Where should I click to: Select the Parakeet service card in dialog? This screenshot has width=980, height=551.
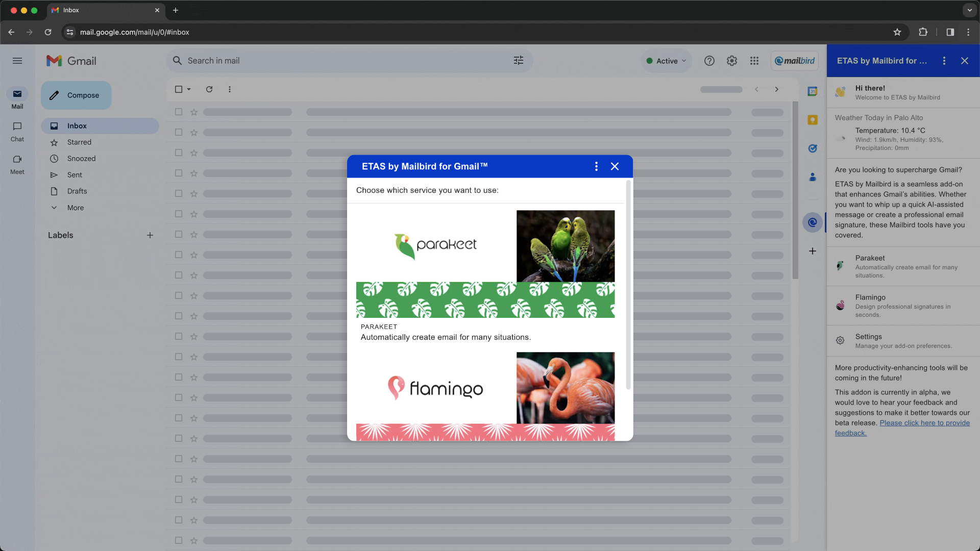pyautogui.click(x=485, y=276)
